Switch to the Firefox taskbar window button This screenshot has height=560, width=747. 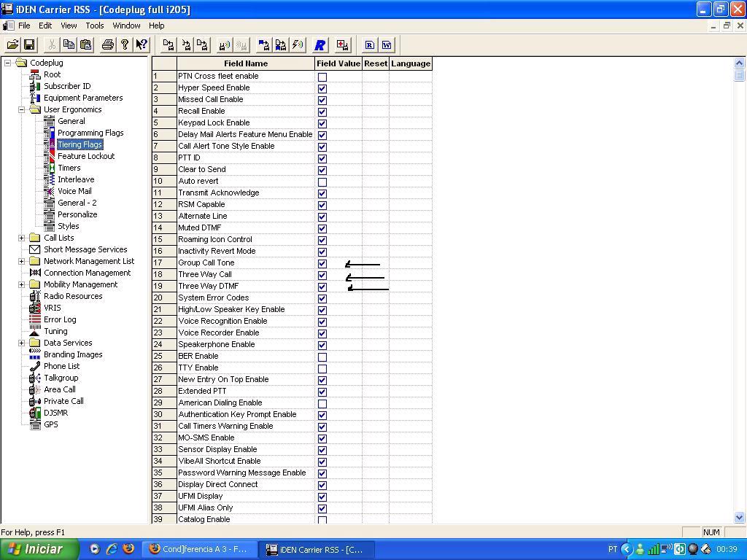(x=199, y=549)
